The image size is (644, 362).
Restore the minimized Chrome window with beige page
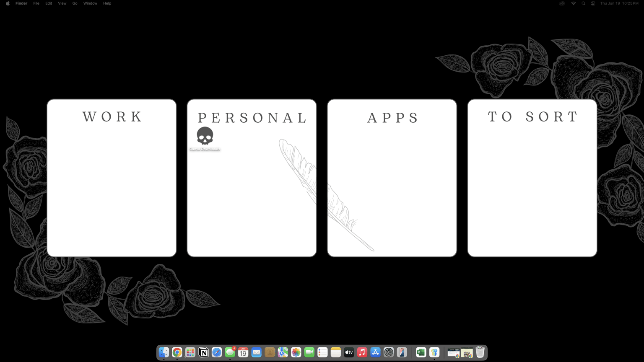pos(467,353)
